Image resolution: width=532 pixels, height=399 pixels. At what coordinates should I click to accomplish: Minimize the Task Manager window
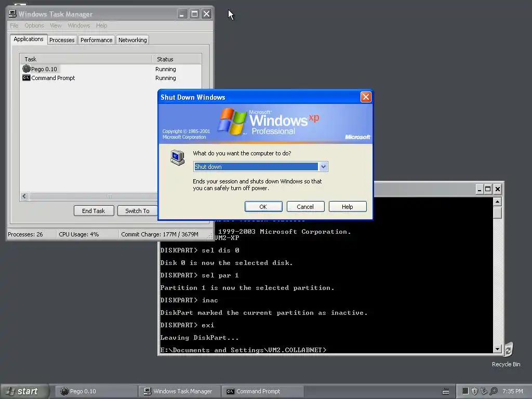coord(182,14)
